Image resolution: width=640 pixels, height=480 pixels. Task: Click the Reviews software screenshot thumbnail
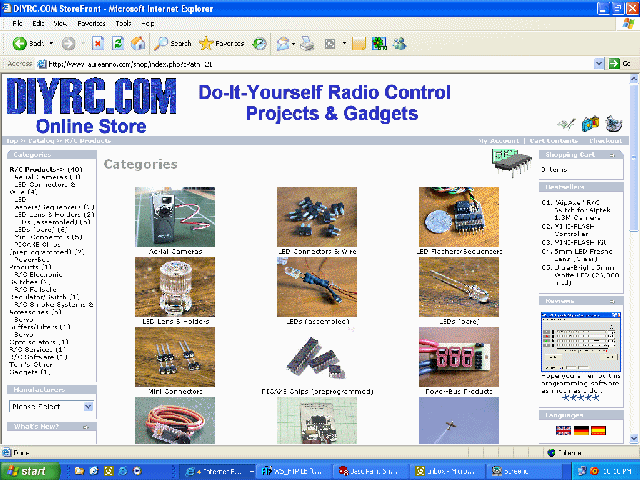point(581,342)
